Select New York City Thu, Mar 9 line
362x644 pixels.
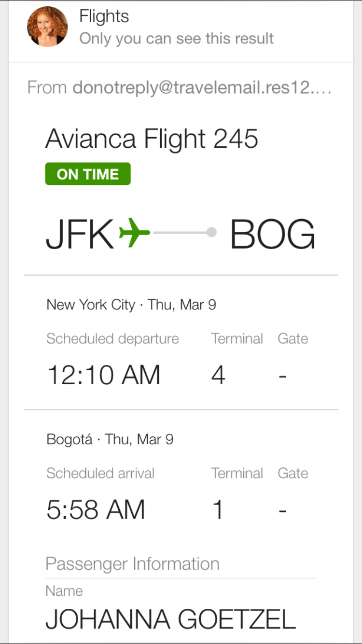(131, 305)
